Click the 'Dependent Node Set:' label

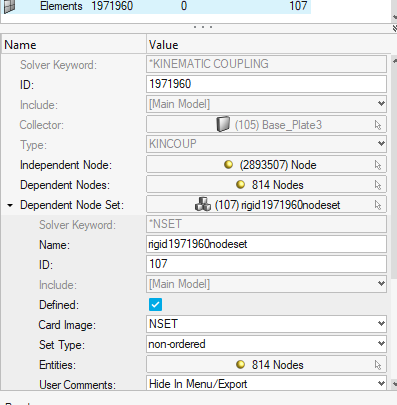(72, 205)
